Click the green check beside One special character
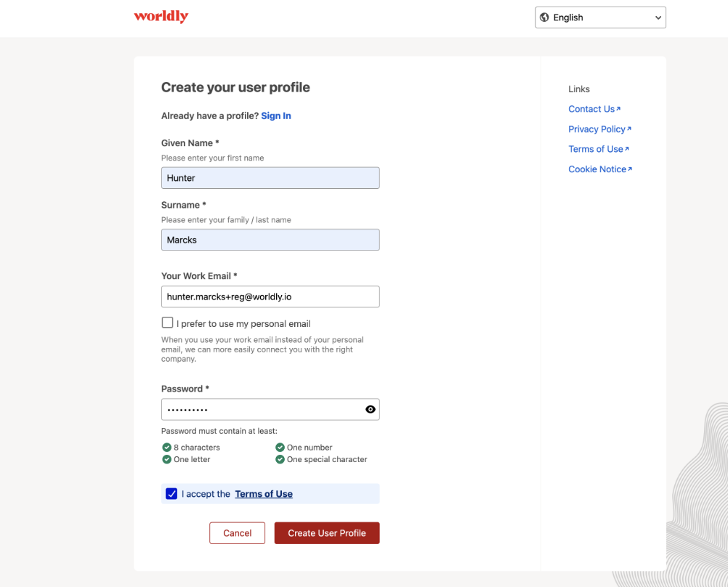 pos(280,459)
